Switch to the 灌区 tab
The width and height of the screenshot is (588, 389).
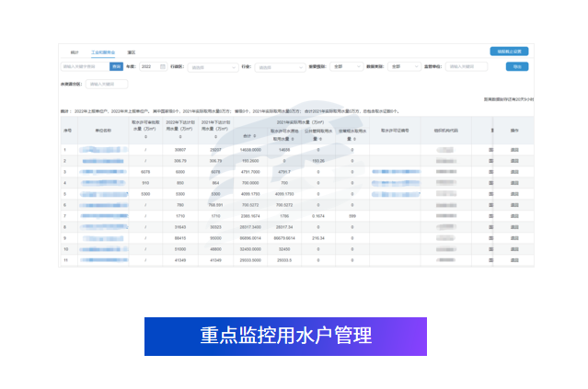tap(132, 52)
